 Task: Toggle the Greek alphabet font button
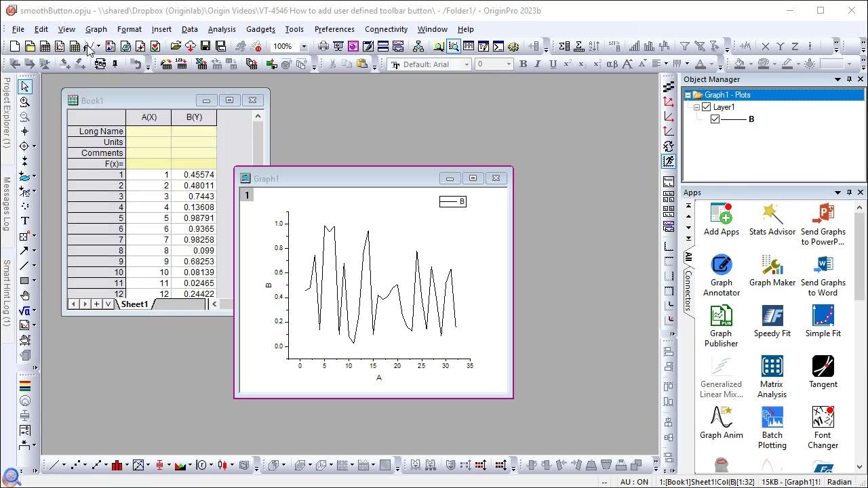click(612, 64)
